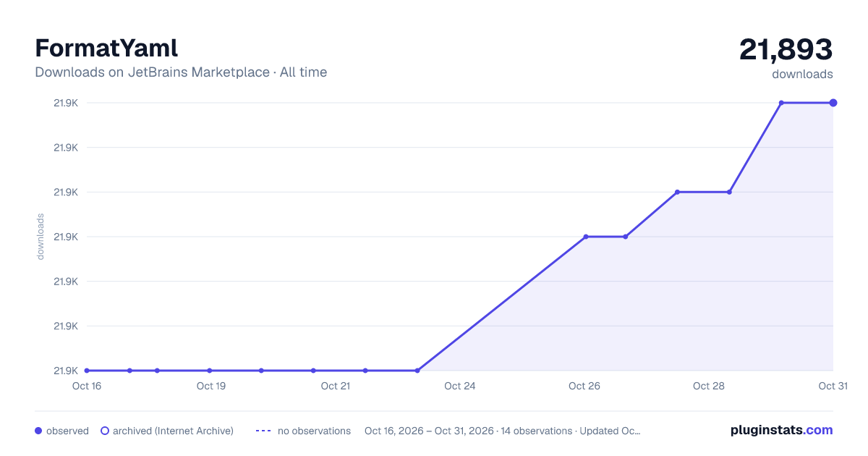Click the date range and observations footer text
The width and height of the screenshot is (868, 456).
503,431
